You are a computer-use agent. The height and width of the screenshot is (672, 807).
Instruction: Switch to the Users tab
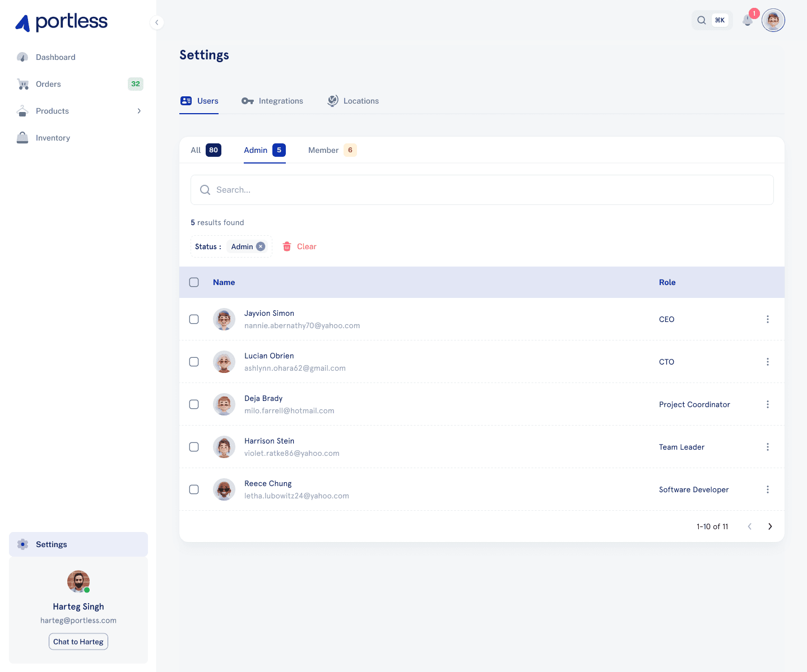click(x=199, y=101)
